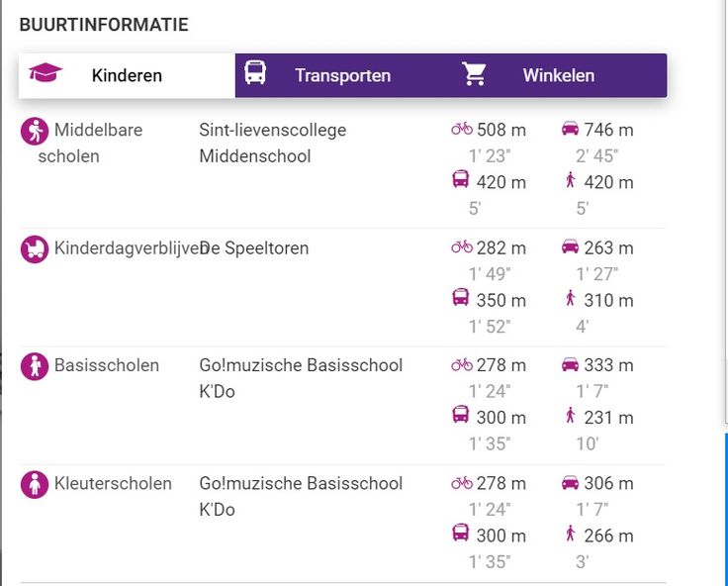728x586 pixels.
Task: Click the bus icon in Transporten tab
Action: (255, 73)
